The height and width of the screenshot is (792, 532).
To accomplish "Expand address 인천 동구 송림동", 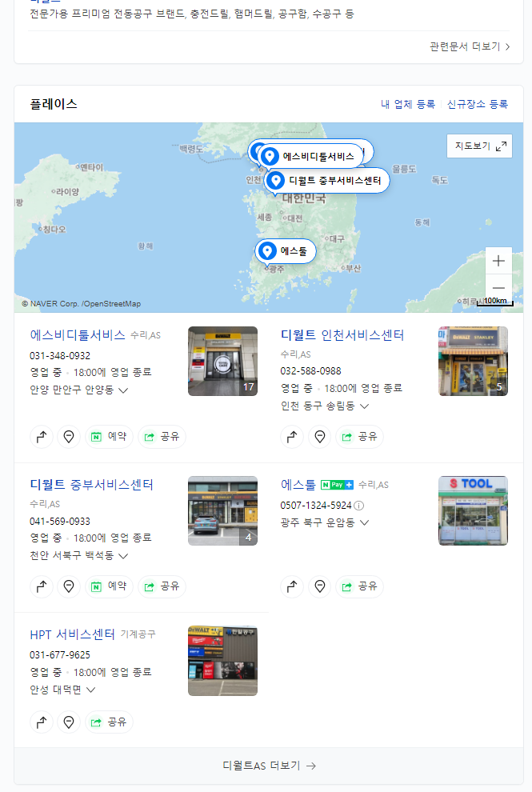I will [364, 406].
